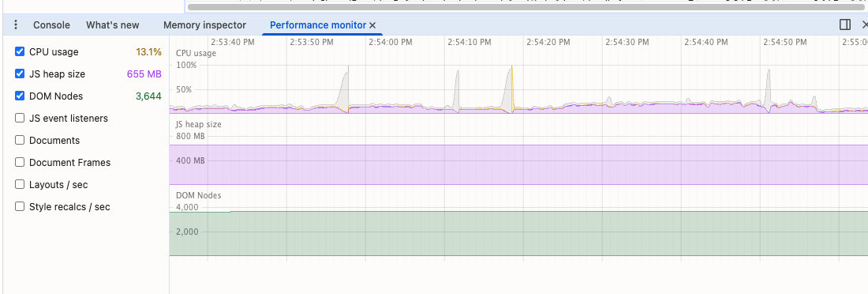Click the DOM Nodes chart title
The width and height of the screenshot is (868, 294).
coord(198,195)
